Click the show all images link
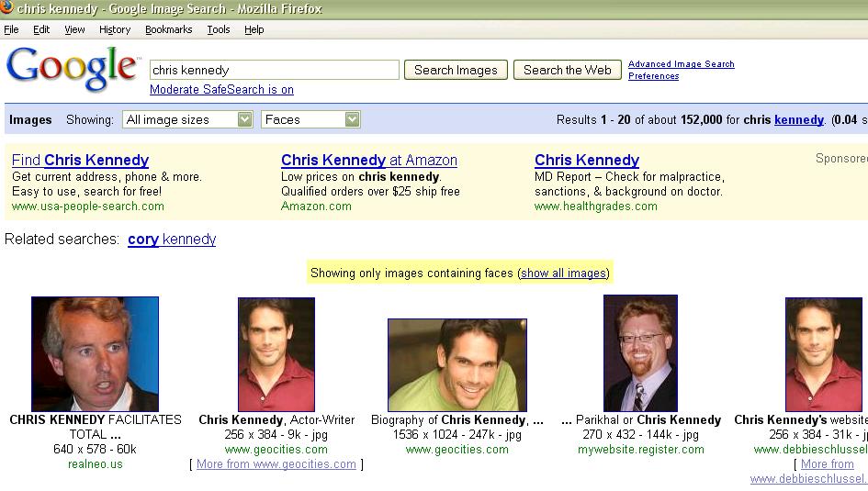 tap(564, 273)
